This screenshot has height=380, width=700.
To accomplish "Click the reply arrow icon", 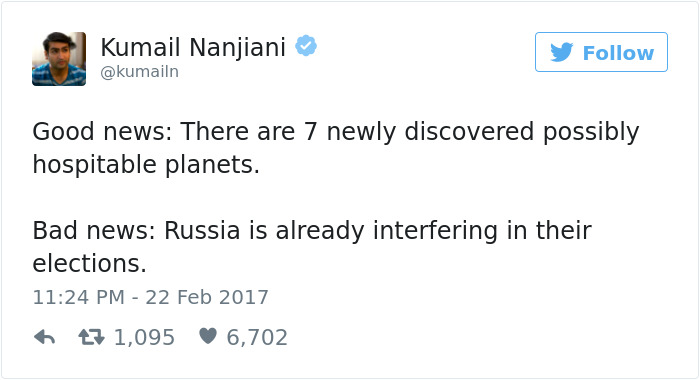I will pos(45,338).
